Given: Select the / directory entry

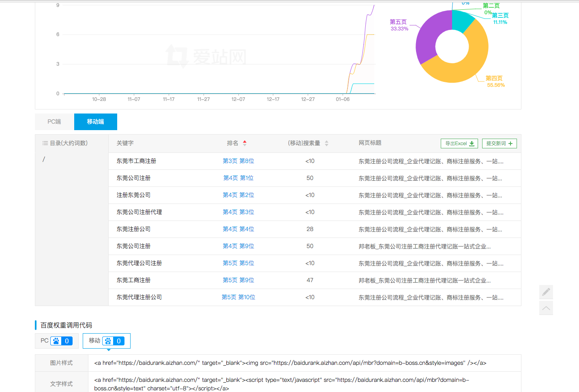Looking at the screenshot, I should pos(44,159).
